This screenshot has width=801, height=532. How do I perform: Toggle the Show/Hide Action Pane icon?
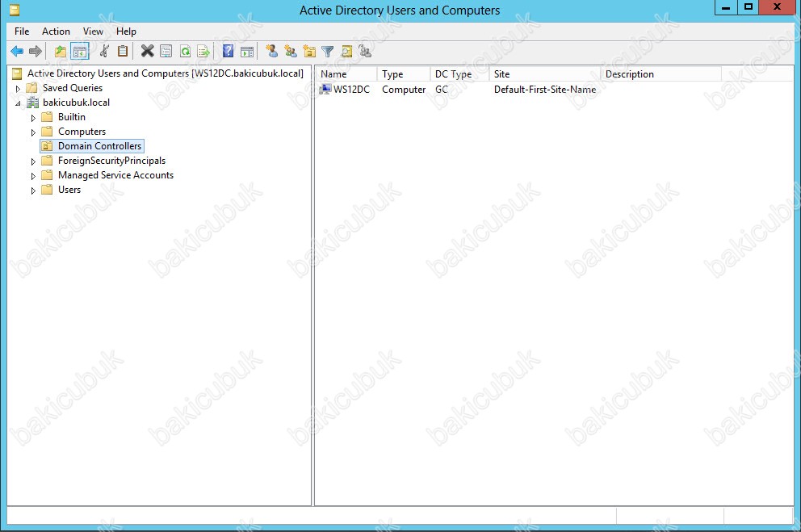247,51
